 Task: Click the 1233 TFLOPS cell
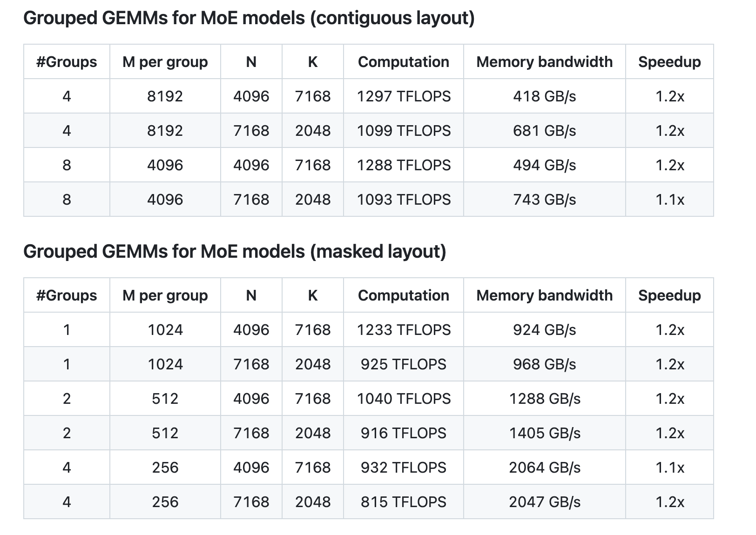404,330
